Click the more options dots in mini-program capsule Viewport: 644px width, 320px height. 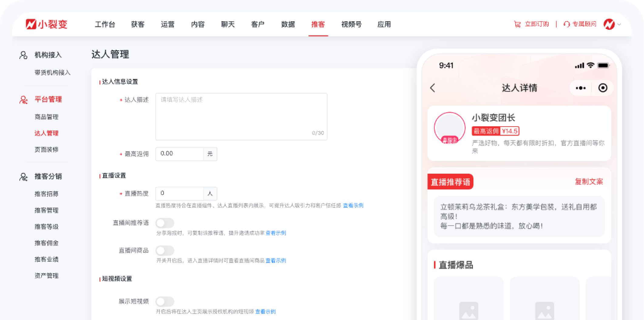[581, 88]
